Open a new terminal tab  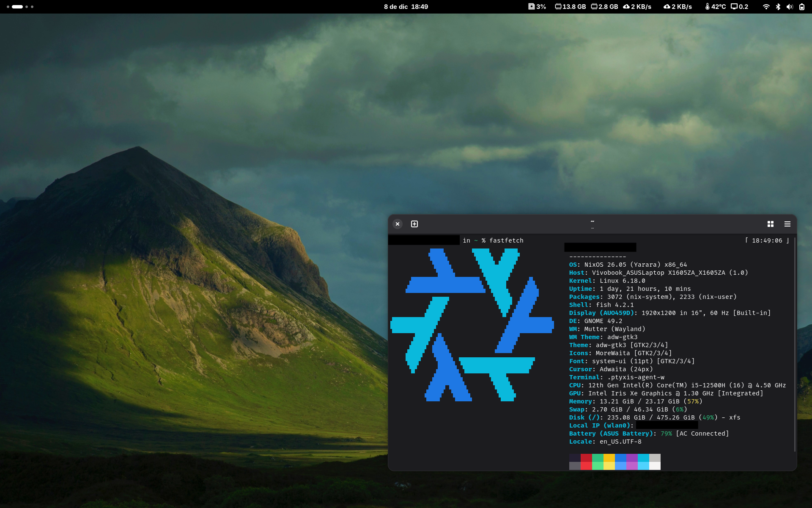click(x=414, y=224)
